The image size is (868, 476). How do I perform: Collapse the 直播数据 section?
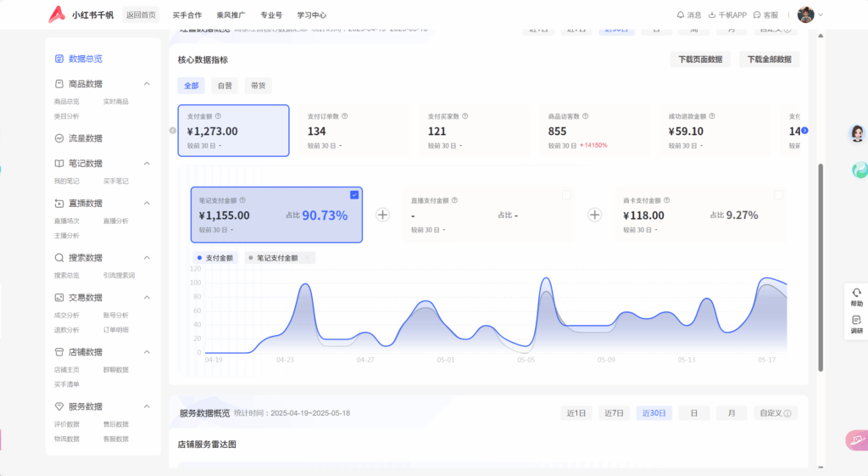click(147, 204)
